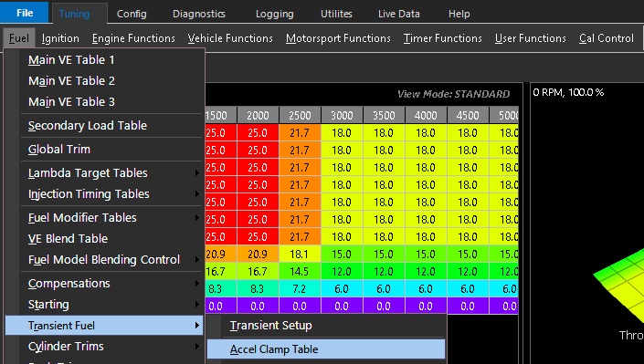644x364 pixels.
Task: Open the Live Data tab
Action: tap(399, 14)
